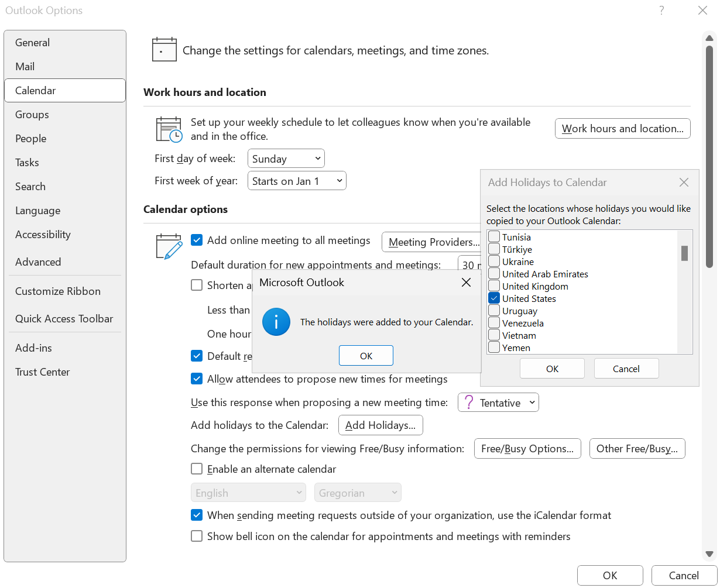Open the Gregorian calendar type dropdown
This screenshot has height=588, width=720.
358,493
